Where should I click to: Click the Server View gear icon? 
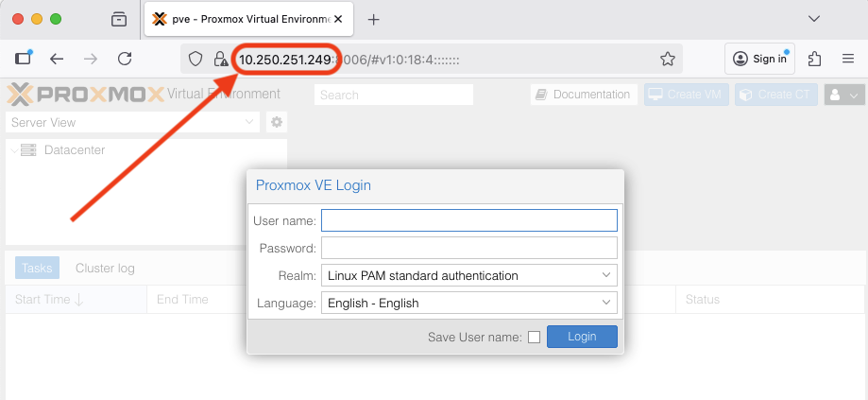(277, 122)
